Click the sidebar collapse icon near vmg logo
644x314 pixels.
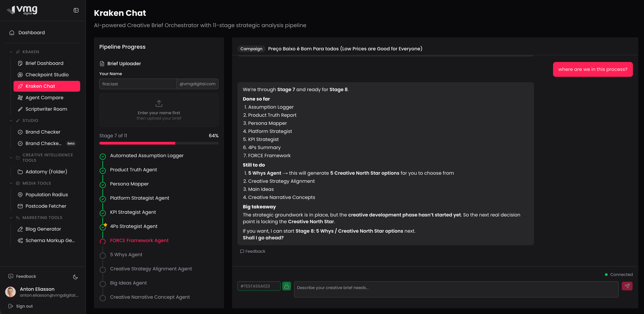click(x=76, y=10)
